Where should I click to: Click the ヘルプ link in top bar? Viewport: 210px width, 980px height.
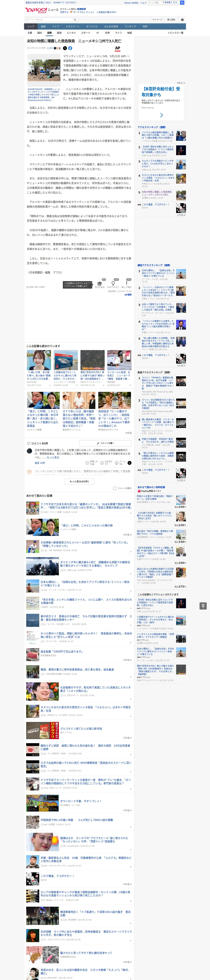pos(143,3)
